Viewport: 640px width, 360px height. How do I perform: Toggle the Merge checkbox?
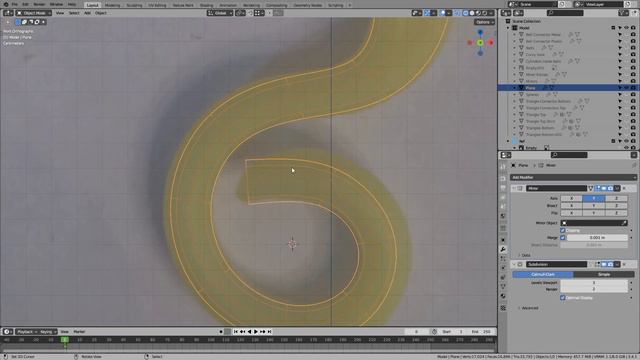coord(563,238)
